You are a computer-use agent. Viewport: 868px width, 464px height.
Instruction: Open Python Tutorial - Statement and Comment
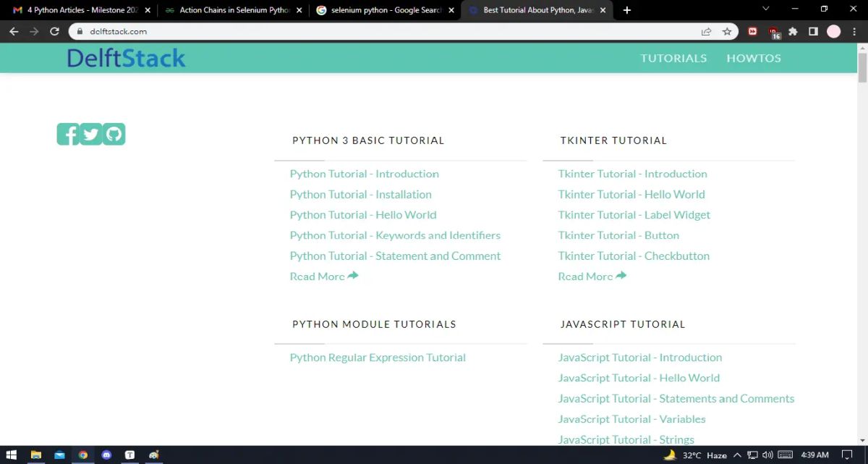click(x=395, y=256)
